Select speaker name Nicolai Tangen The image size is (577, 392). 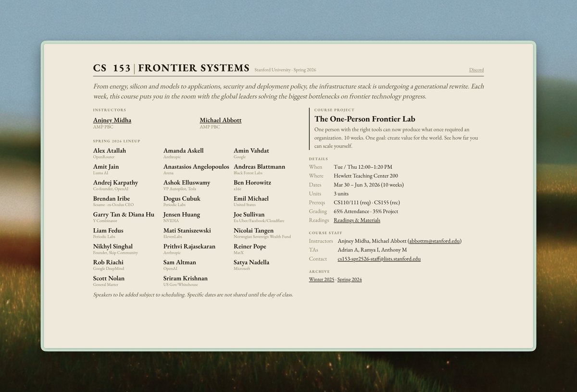click(254, 230)
